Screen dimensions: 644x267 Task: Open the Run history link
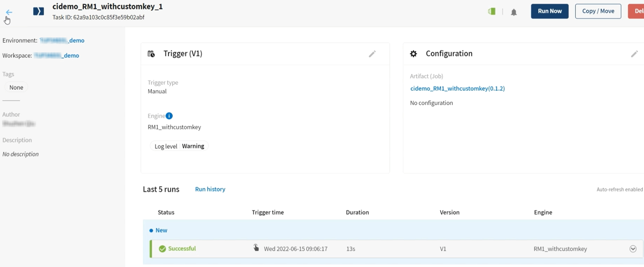210,189
